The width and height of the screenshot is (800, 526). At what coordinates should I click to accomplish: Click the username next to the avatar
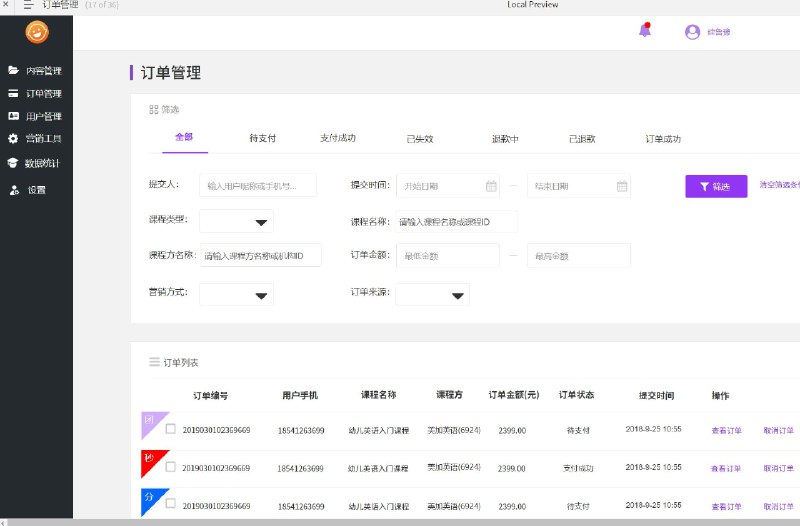[718, 32]
